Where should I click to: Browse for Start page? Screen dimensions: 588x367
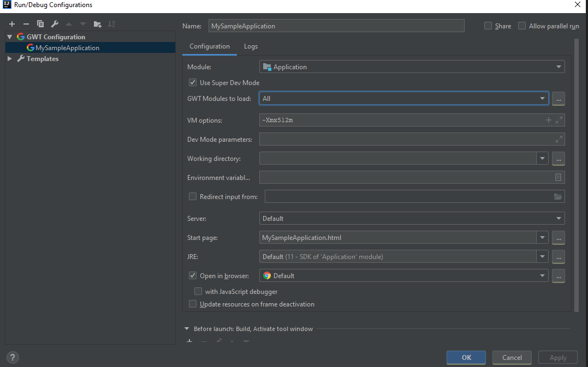559,238
